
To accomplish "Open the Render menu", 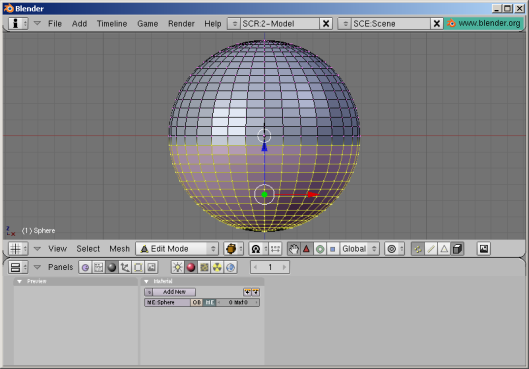I will pos(181,24).
